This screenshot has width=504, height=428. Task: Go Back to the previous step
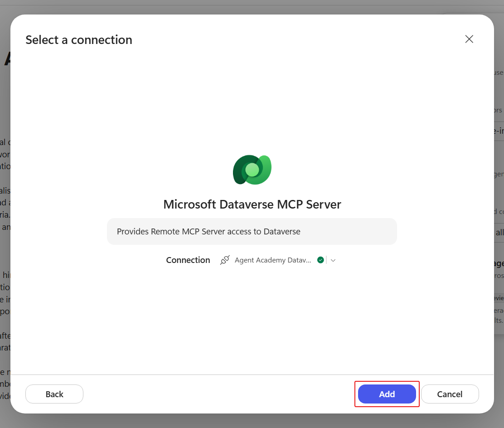[54, 394]
